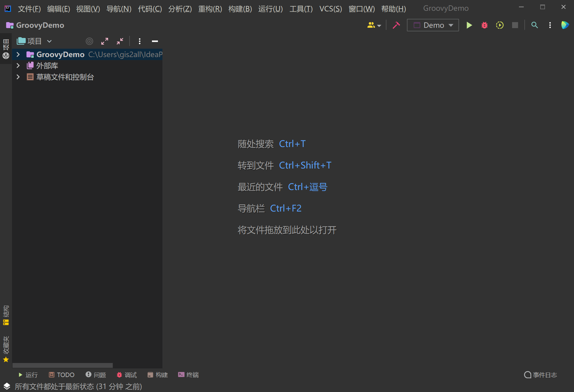
Task: Toggle the 收藏夹 favorites sidebar tool window
Action: (6, 349)
